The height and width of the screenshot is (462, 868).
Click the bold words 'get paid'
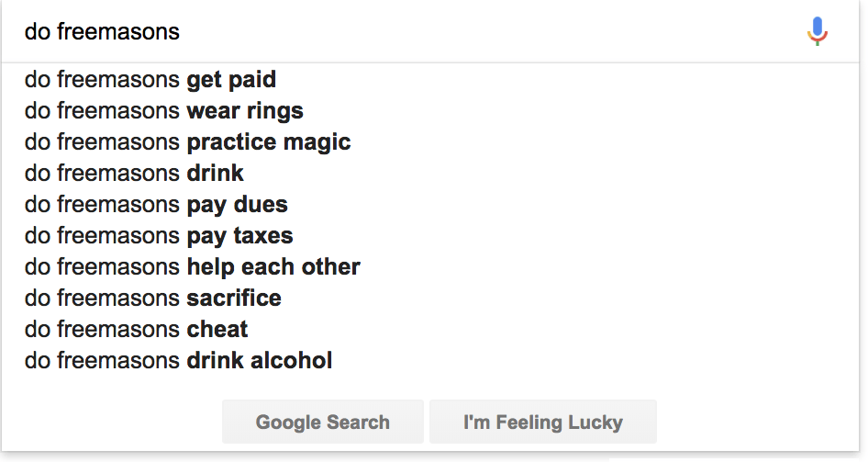(231, 81)
